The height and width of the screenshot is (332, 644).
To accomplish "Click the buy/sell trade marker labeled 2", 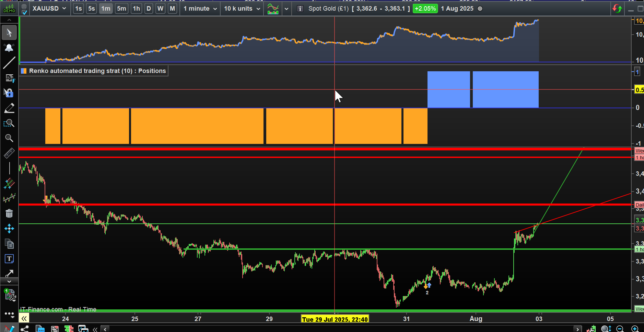I will [427, 288].
